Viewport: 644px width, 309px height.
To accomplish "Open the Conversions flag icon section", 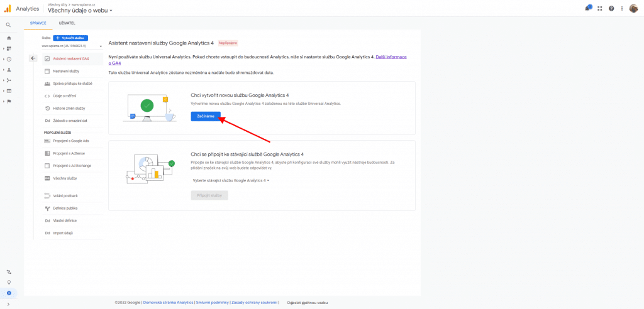I will point(9,101).
